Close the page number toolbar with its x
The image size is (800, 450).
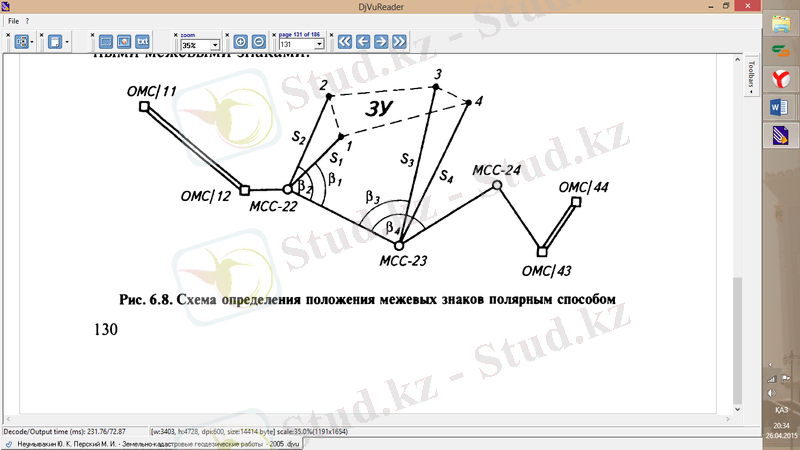pyautogui.click(x=274, y=35)
